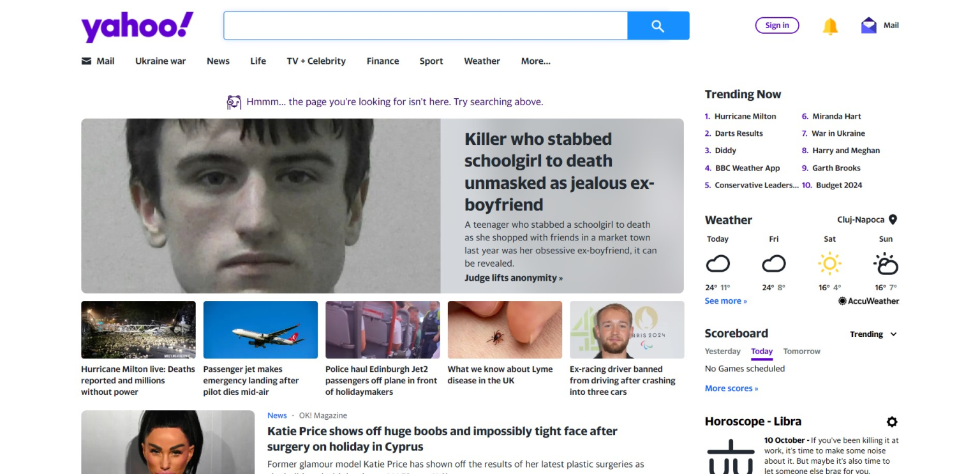980x474 pixels.
Task: Open Hurricane Milton trending topic
Action: 745,116
